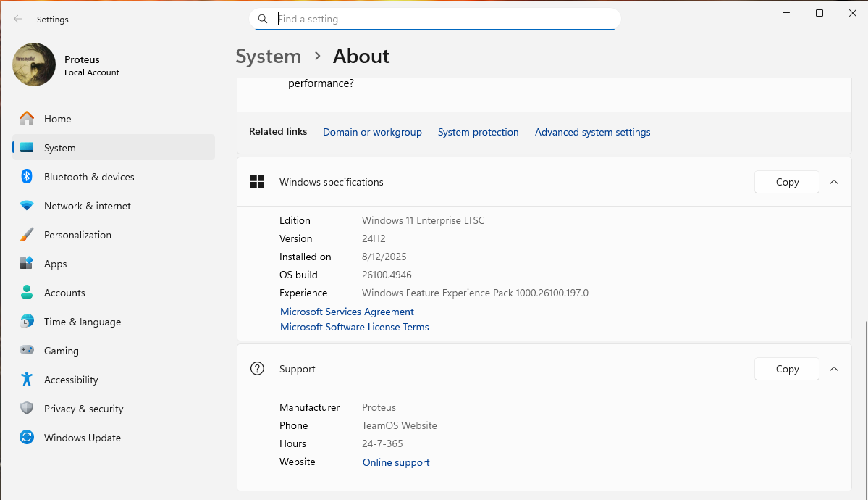Click the Bluetooth icon in sidebar
This screenshot has width=868, height=500.
click(27, 176)
